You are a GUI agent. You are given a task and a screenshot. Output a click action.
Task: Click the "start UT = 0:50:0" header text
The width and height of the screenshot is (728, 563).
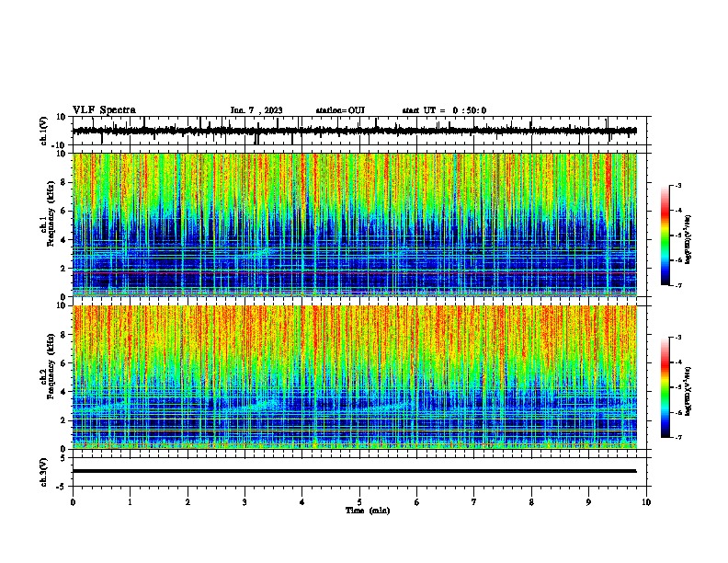point(444,110)
